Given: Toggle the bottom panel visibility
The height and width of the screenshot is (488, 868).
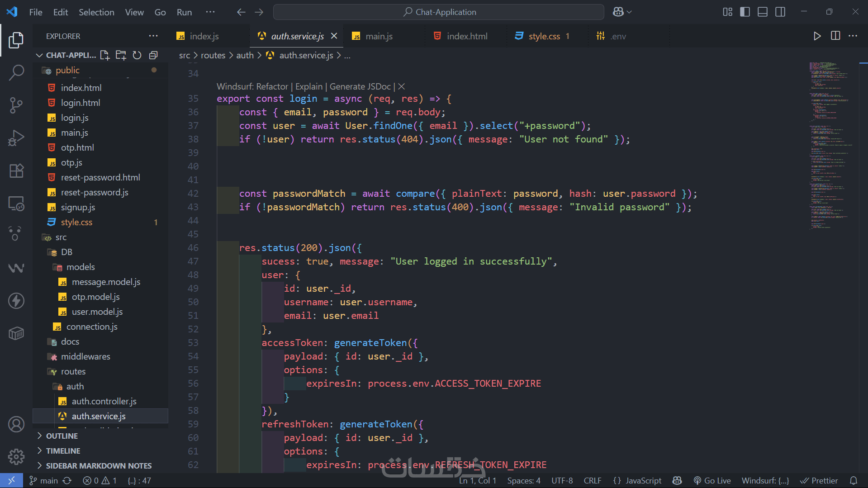Looking at the screenshot, I should (x=763, y=12).
